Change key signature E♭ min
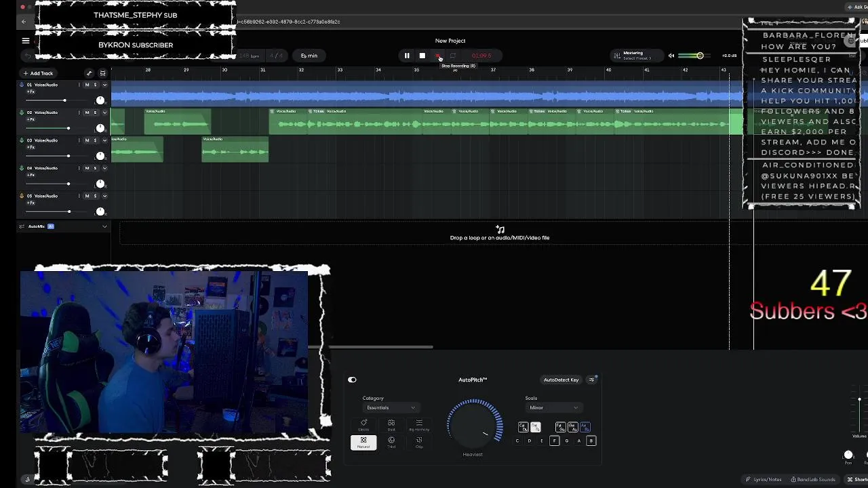The width and height of the screenshot is (868, 488). tap(309, 56)
